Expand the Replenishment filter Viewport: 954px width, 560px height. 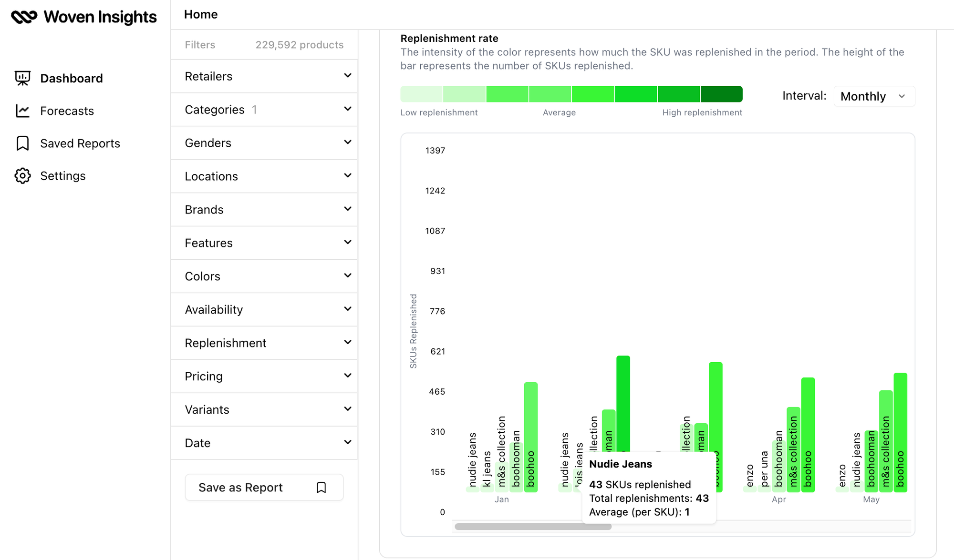point(264,343)
